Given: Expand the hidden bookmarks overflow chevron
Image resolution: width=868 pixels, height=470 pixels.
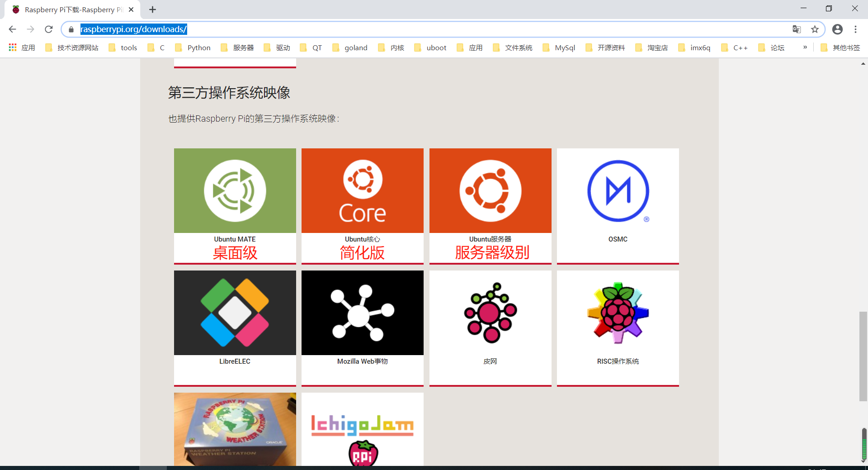Looking at the screenshot, I should 805,47.
